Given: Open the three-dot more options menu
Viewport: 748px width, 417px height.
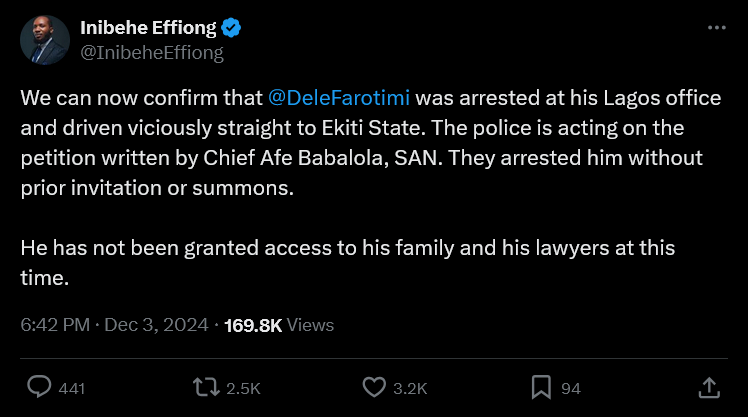Looking at the screenshot, I should pos(716,28).
